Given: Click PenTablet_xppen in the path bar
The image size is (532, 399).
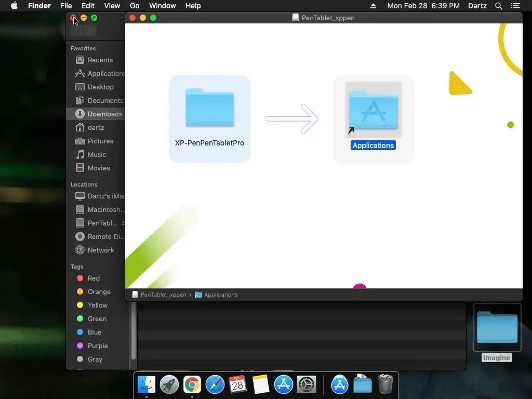Looking at the screenshot, I should coord(159,295).
